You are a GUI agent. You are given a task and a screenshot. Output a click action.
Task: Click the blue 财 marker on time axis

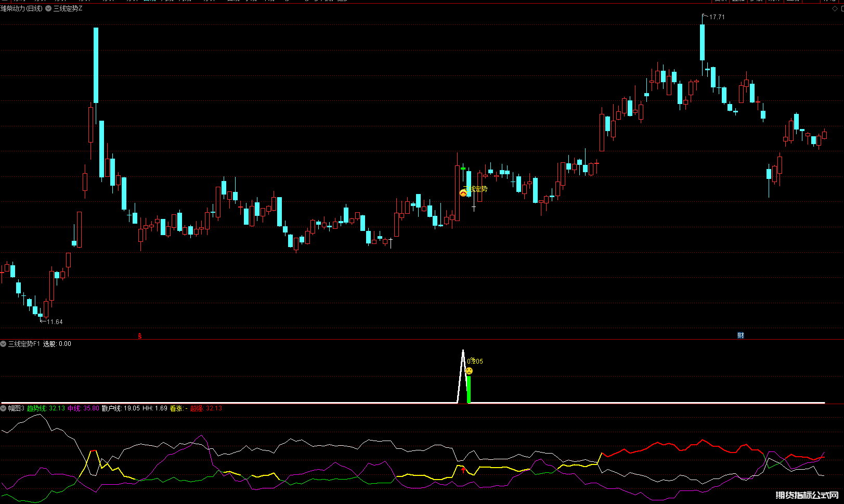point(741,335)
